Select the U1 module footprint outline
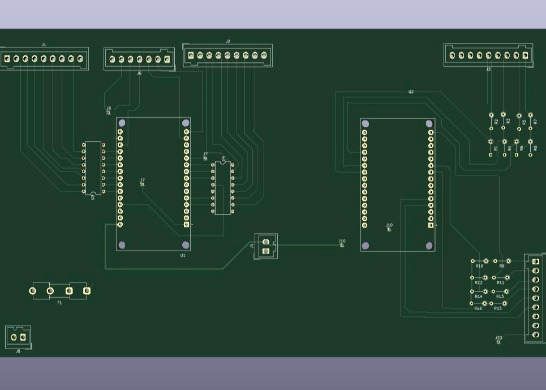Image resolution: width=546 pixels, height=390 pixels. (x=153, y=184)
